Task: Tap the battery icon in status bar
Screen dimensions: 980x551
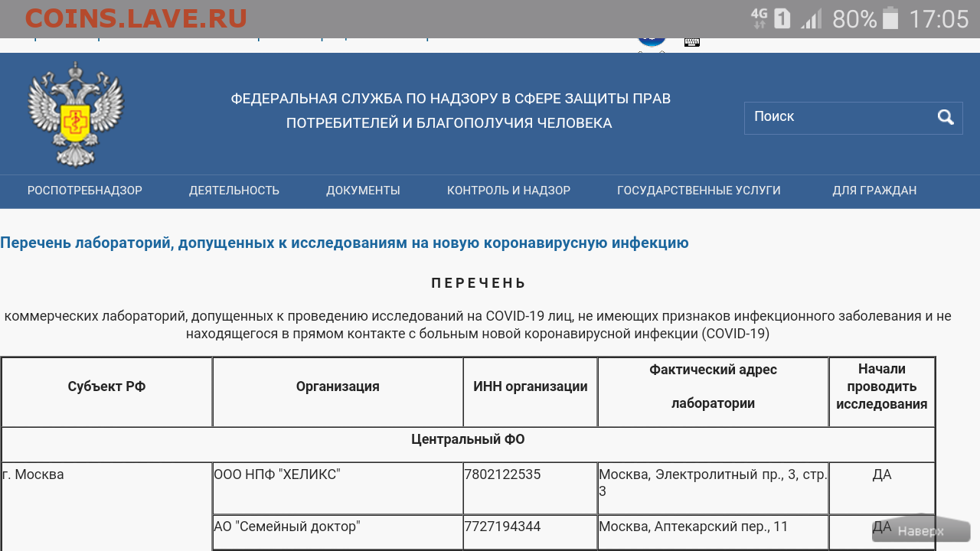Action: (890, 18)
